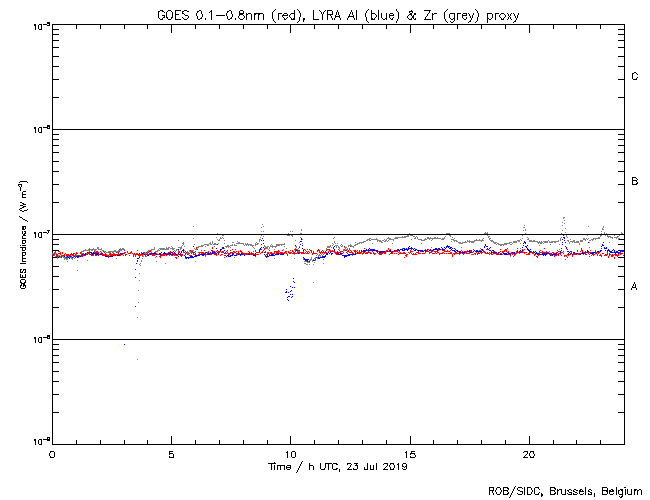This screenshot has height=500, width=650.
Task: Click the GOES irradiance y-axis label
Action: tap(22, 234)
